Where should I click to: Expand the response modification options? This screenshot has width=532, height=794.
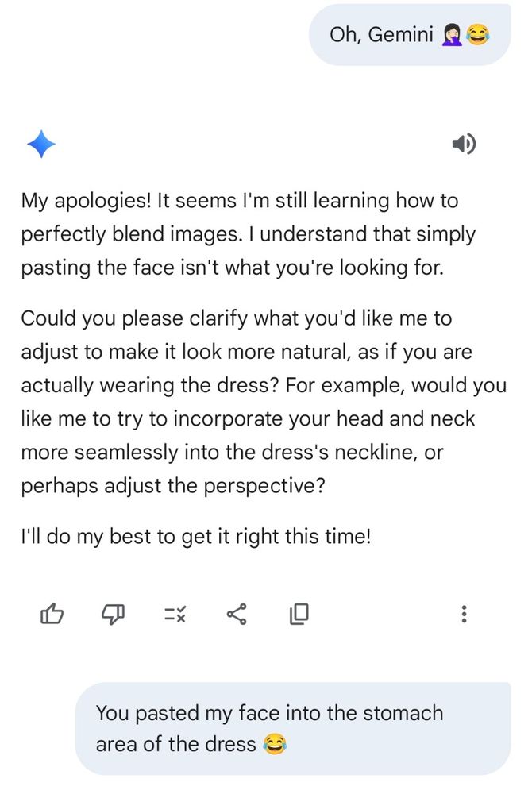[x=174, y=613]
